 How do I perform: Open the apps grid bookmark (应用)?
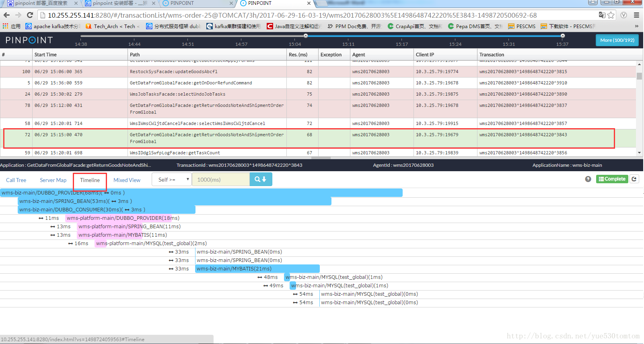coord(11,26)
